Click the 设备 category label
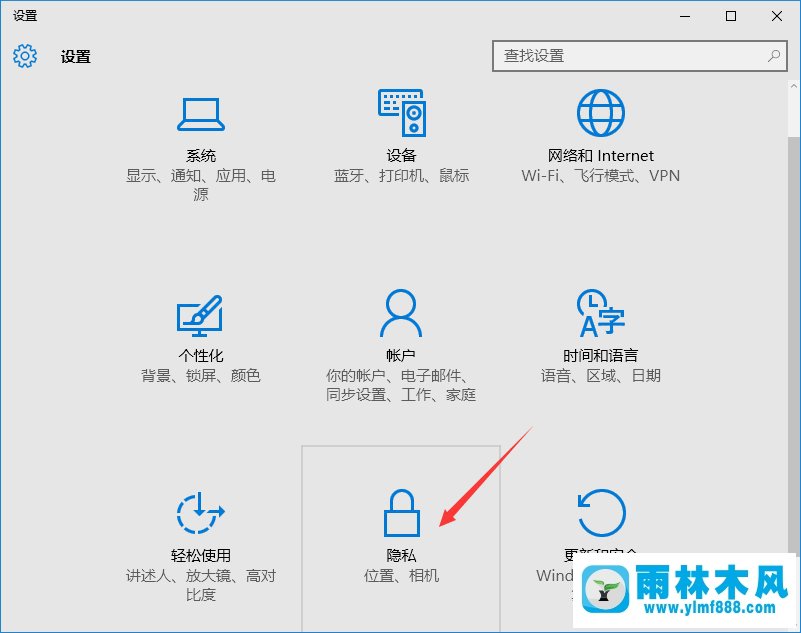 click(x=402, y=155)
